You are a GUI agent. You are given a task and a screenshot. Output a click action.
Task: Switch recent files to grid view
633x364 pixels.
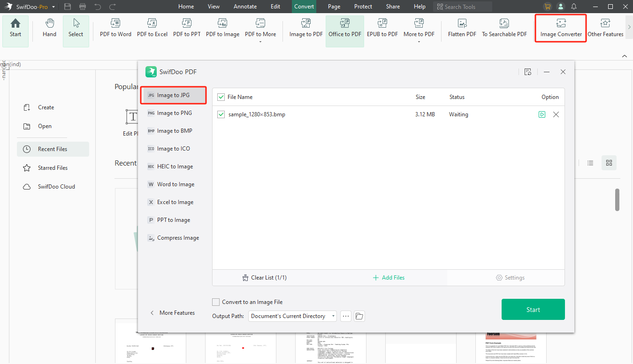click(x=609, y=163)
